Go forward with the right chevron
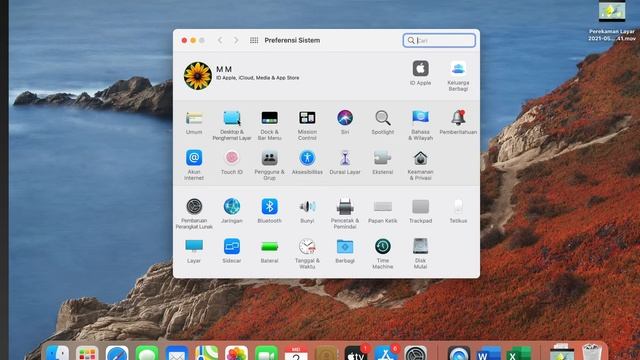 (x=236, y=40)
